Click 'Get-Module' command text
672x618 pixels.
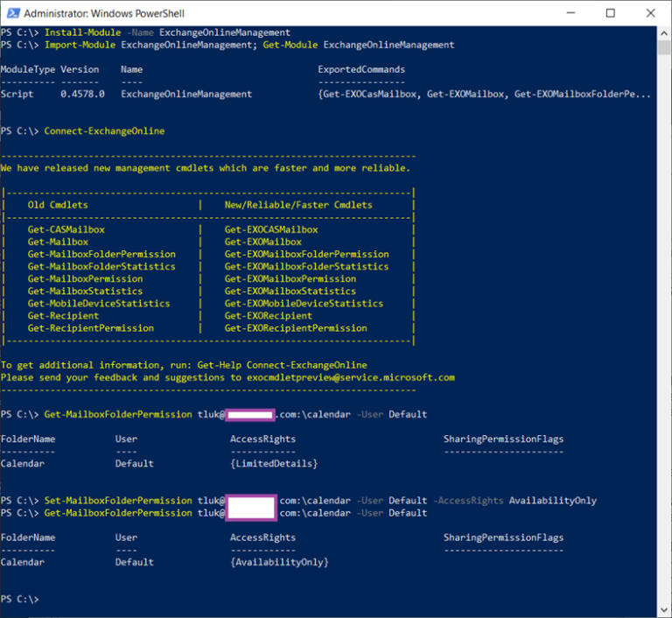click(x=290, y=45)
